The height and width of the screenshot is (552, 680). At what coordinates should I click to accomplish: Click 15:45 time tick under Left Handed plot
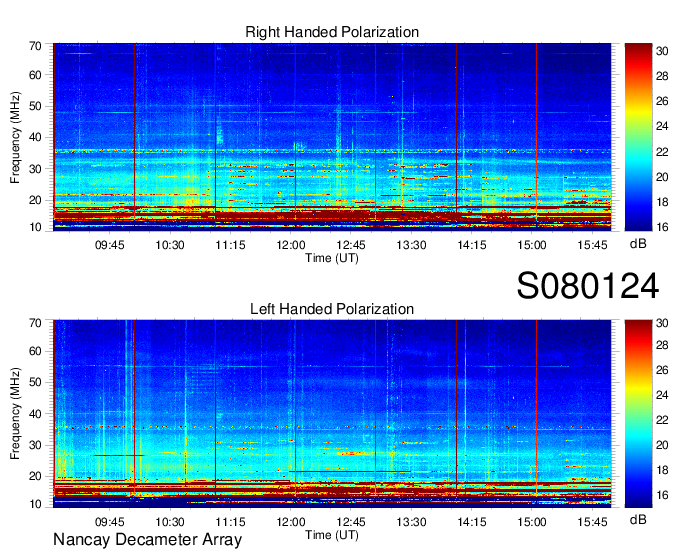[592, 522]
